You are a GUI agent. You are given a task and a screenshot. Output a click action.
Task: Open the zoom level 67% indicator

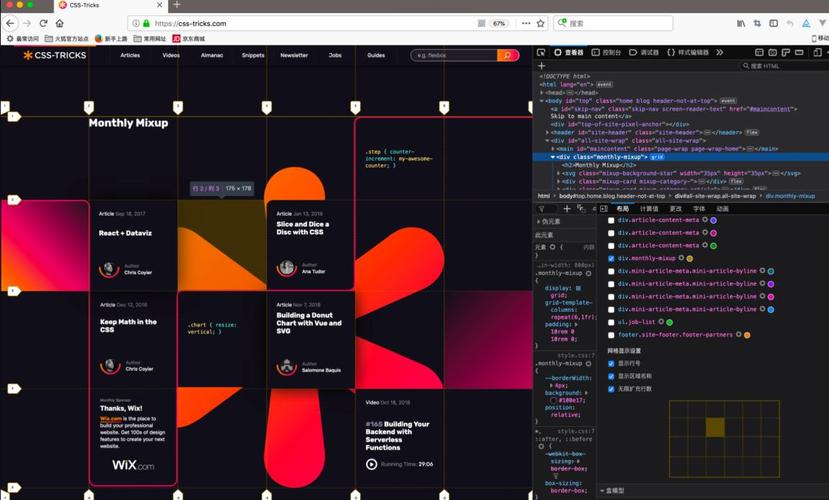pos(499,23)
